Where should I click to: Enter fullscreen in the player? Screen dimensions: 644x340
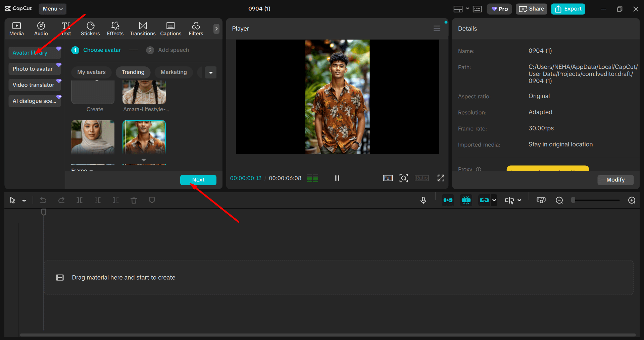tap(441, 178)
